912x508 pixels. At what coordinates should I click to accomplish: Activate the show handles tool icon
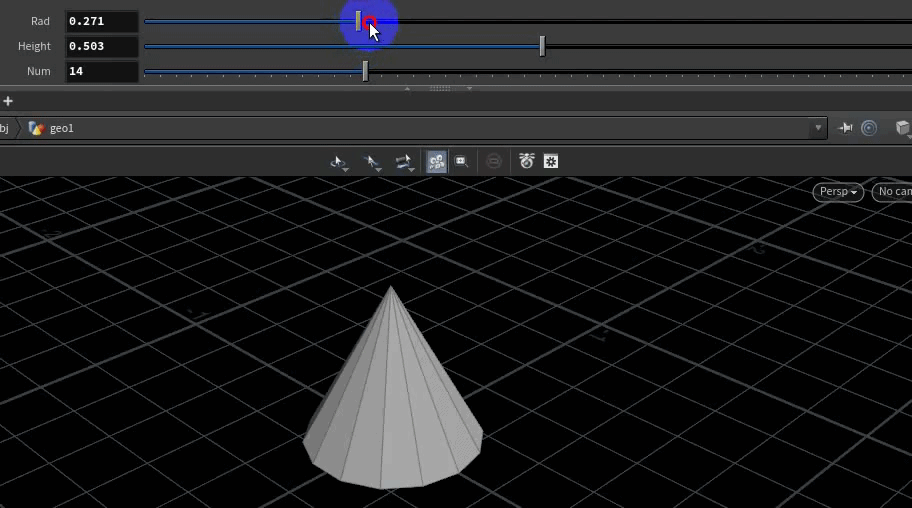pos(404,162)
